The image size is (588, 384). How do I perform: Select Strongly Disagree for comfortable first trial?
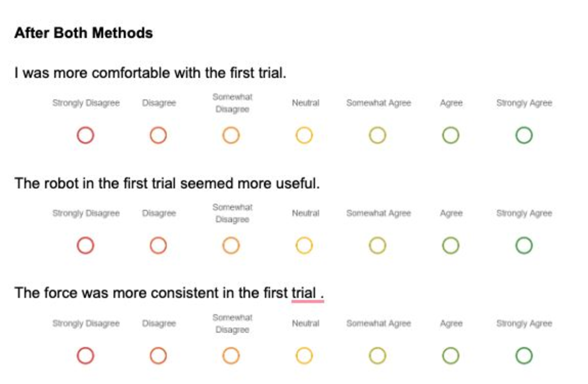[85, 135]
